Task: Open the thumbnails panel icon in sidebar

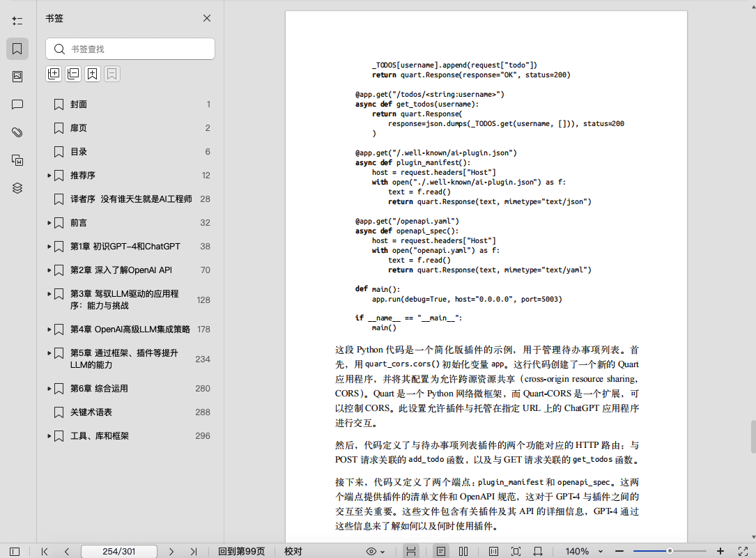Action: (17, 77)
